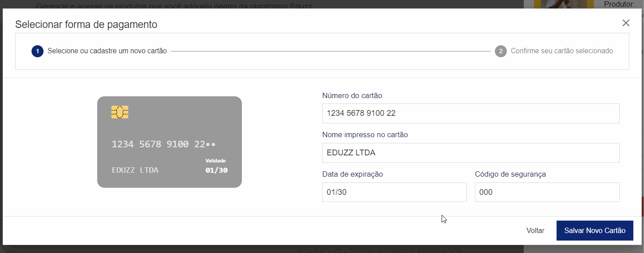Focus the 'Código de segurança' field

547,193
